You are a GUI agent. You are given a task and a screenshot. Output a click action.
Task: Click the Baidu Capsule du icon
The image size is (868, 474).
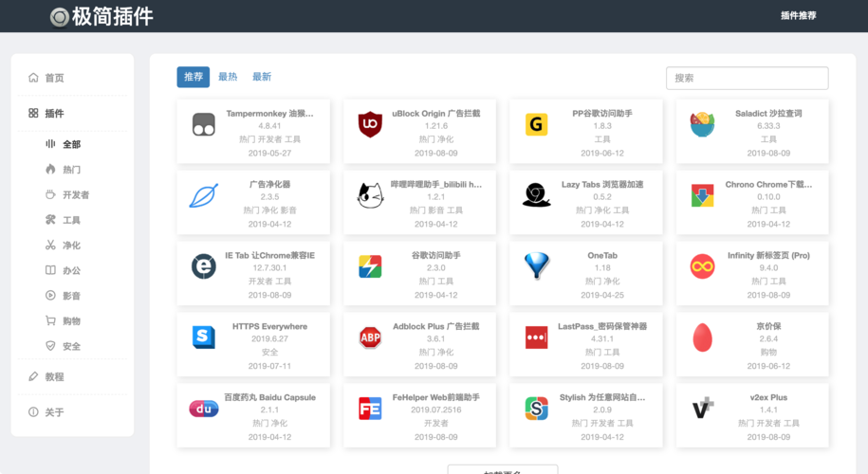pos(204,409)
